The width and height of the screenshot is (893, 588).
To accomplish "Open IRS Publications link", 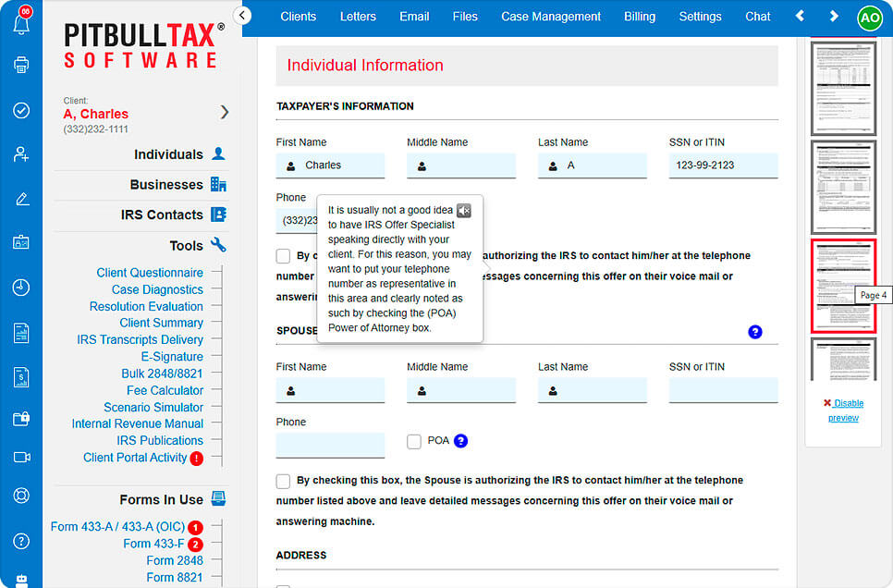I will (159, 440).
